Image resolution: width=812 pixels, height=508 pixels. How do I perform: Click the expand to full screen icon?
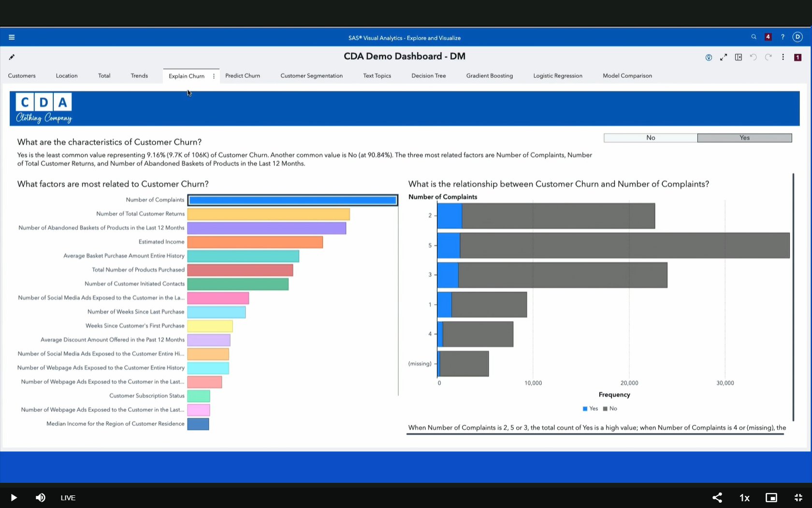point(724,57)
